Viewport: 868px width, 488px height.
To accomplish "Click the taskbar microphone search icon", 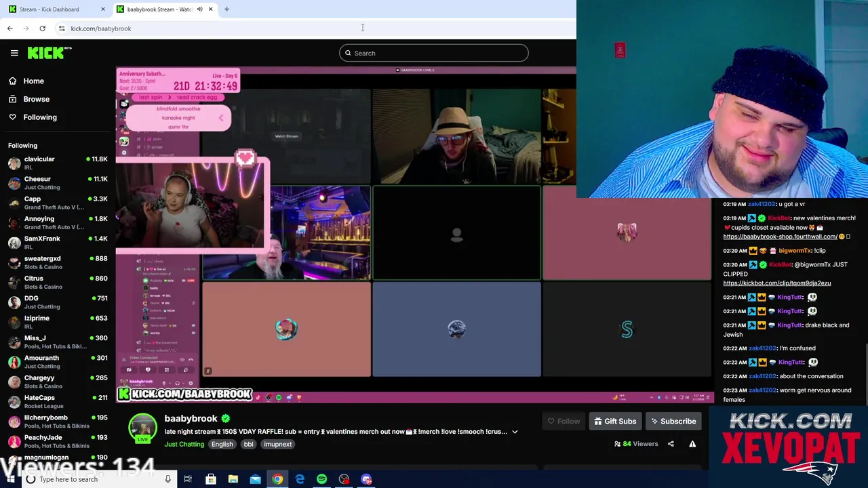I will [x=167, y=479].
